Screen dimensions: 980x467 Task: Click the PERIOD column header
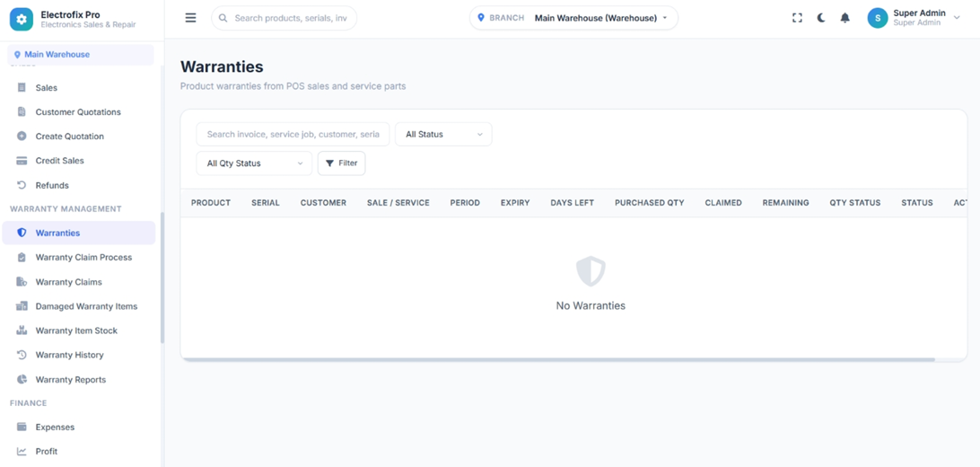pyautogui.click(x=465, y=203)
